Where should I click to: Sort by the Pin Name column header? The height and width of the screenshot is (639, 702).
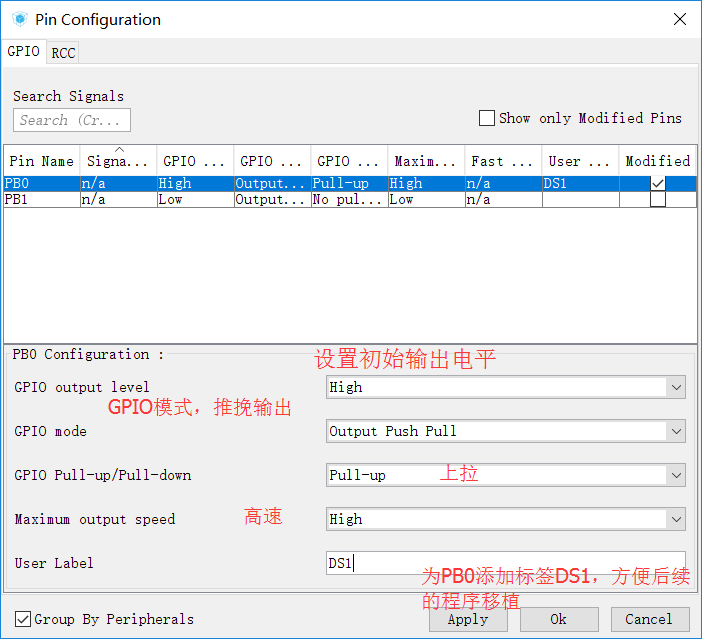point(41,161)
